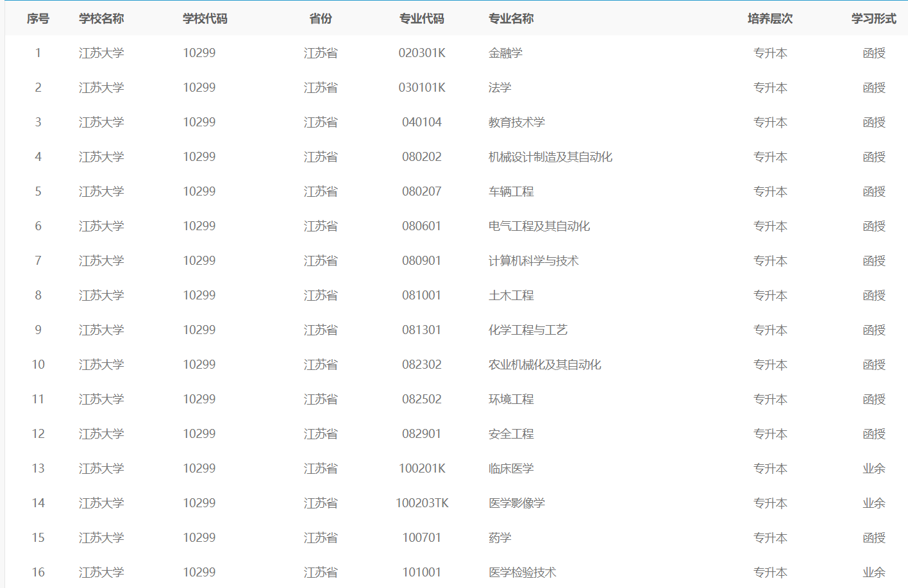Click serial number 5
Screen dimensions: 908x588
(38, 192)
